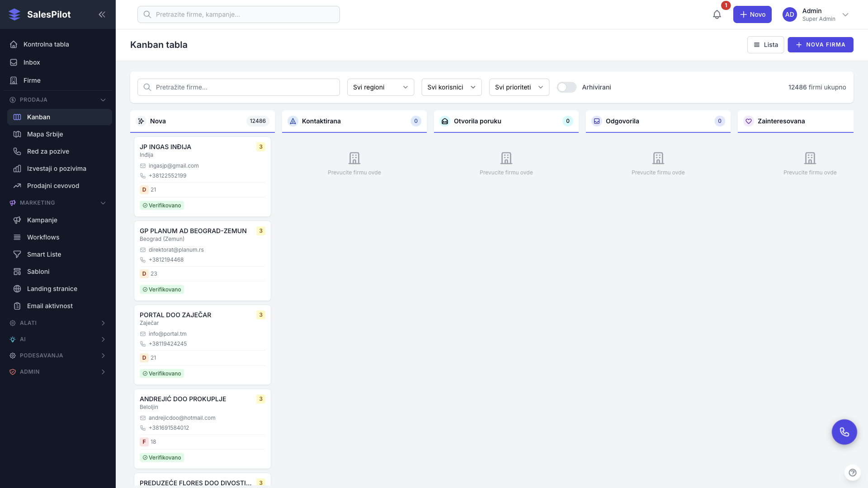Image resolution: width=868 pixels, height=488 pixels.
Task: Open notifications bell icon
Action: (x=717, y=14)
